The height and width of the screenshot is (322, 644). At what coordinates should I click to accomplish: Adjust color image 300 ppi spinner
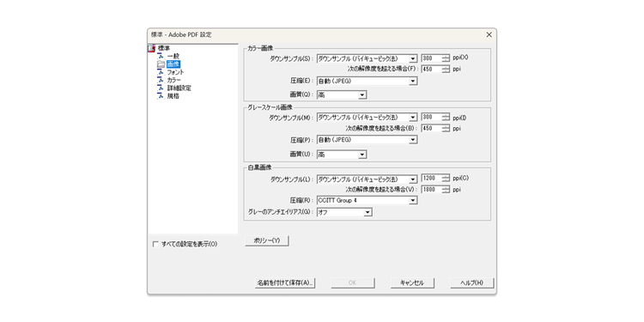coord(446,58)
